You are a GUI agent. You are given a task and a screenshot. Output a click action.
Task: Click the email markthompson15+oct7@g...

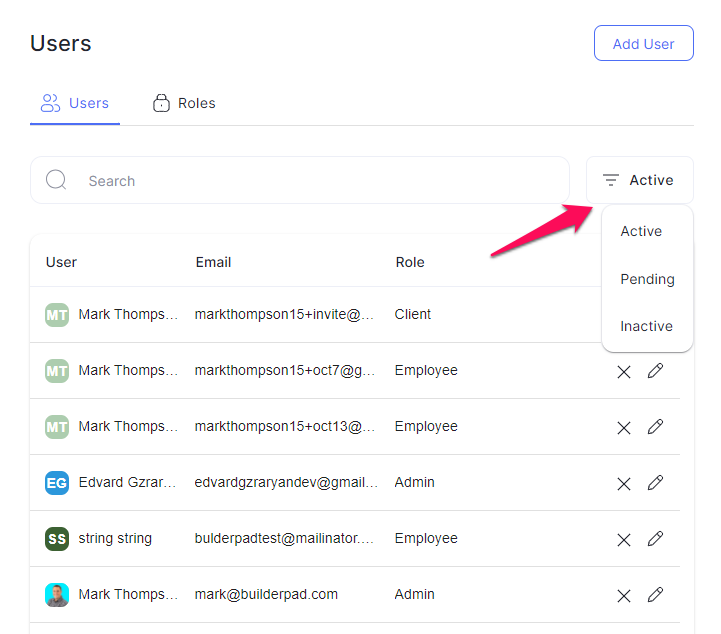(x=285, y=370)
